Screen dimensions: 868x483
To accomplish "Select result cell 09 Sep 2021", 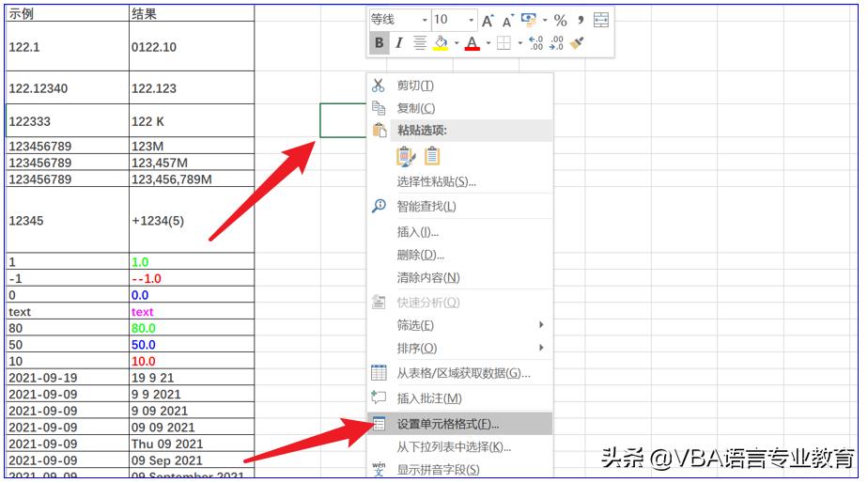I will [192, 460].
